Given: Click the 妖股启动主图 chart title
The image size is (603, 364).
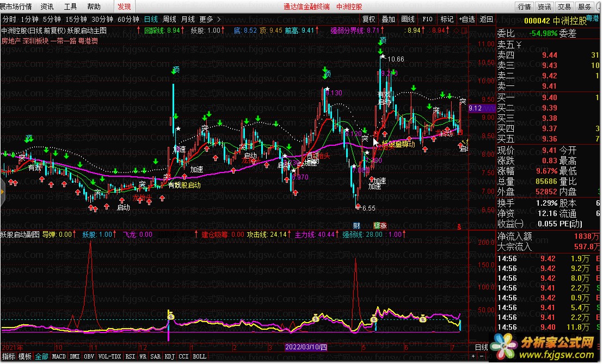Looking at the screenshot, I should pyautogui.click(x=87, y=31).
